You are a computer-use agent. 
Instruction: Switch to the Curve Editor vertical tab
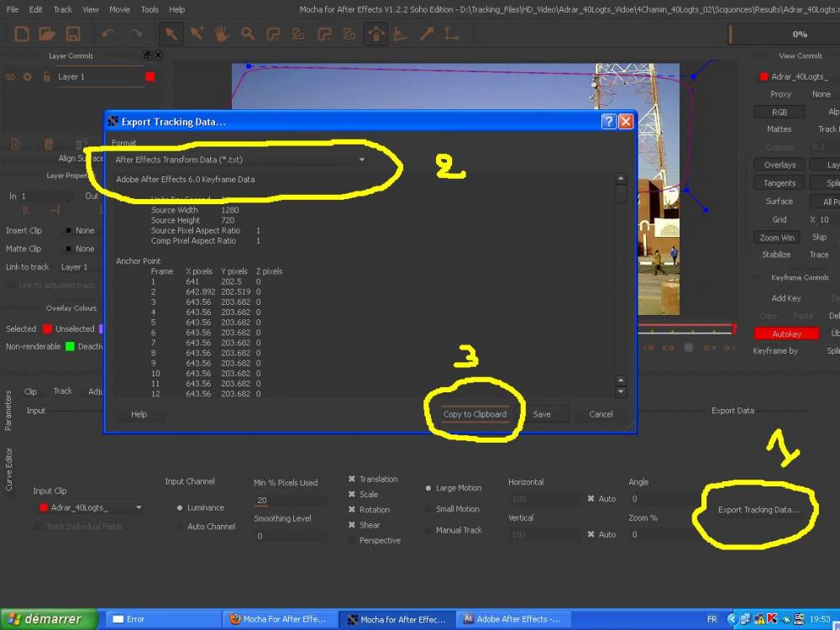[8, 470]
